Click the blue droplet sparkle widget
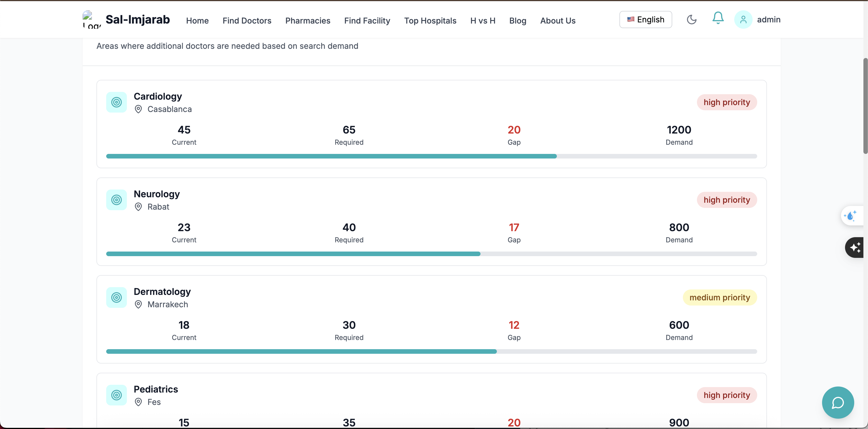The image size is (868, 429). point(851,216)
